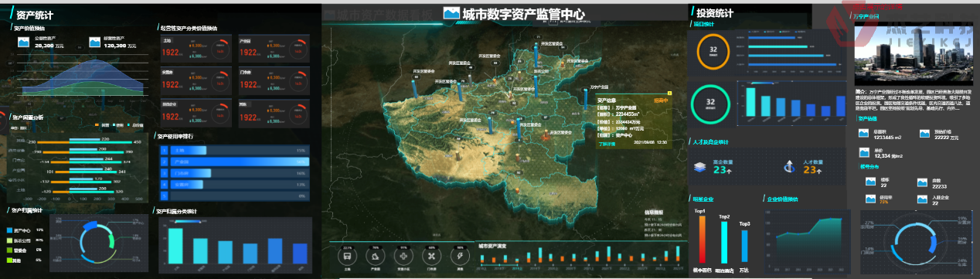Screen dimensions: 980x279
Task: Click the 招商中 status label in the map popup
Action: [662, 100]
